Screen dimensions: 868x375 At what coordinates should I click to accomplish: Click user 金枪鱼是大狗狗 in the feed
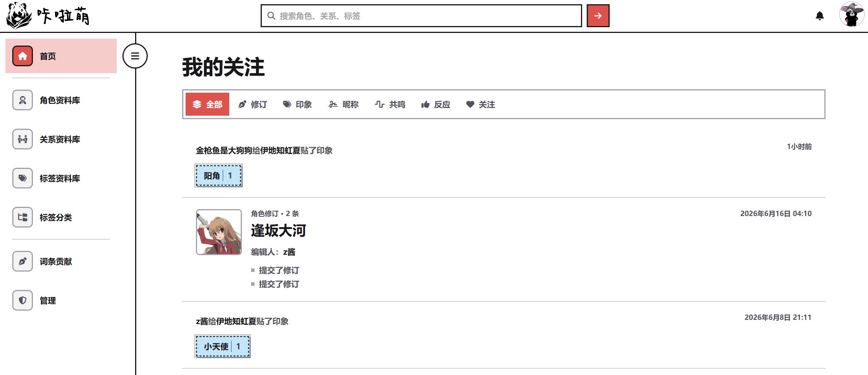point(224,151)
